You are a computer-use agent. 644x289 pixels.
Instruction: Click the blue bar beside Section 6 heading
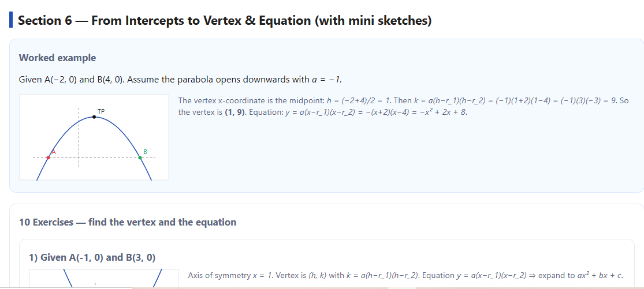point(11,21)
